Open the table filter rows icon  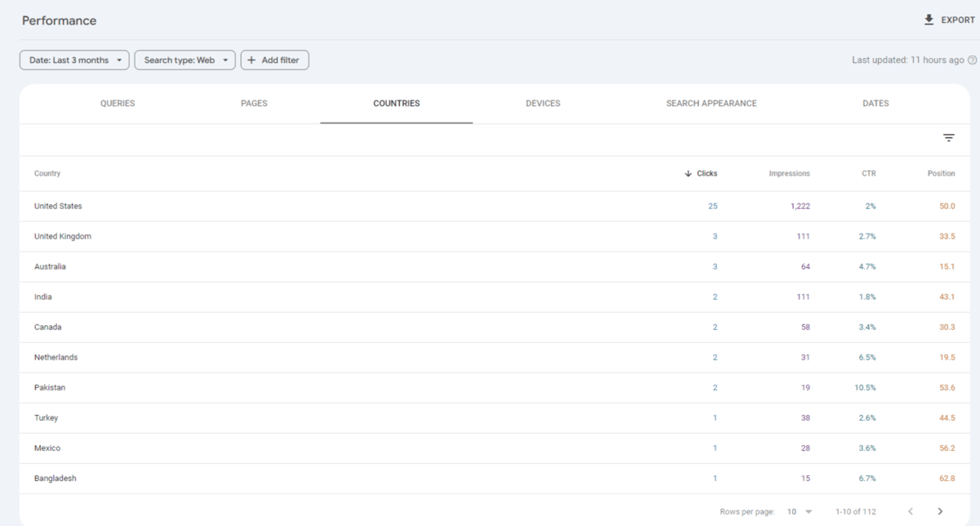(x=948, y=138)
